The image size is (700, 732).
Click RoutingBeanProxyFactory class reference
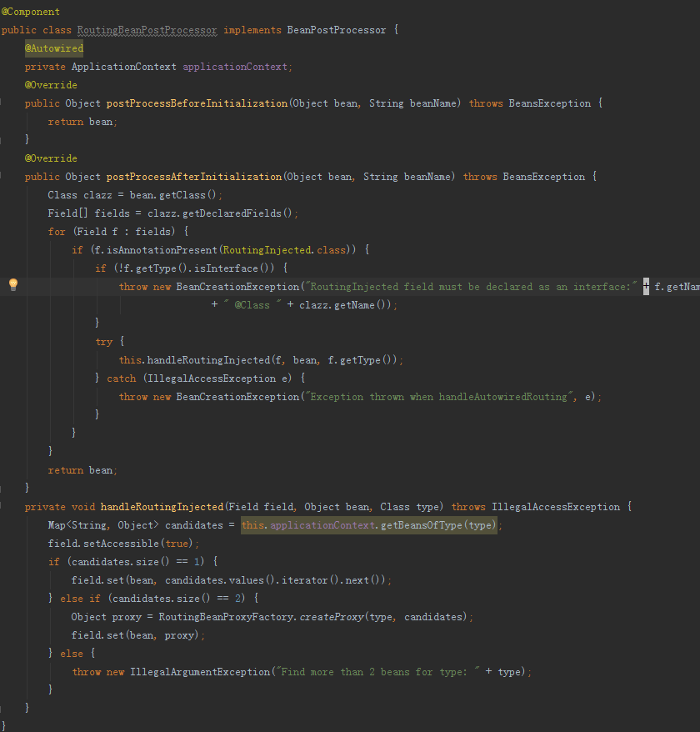coord(226,617)
